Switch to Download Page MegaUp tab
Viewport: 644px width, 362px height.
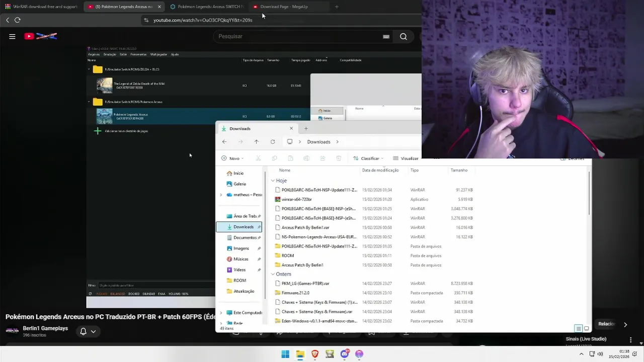(x=289, y=7)
